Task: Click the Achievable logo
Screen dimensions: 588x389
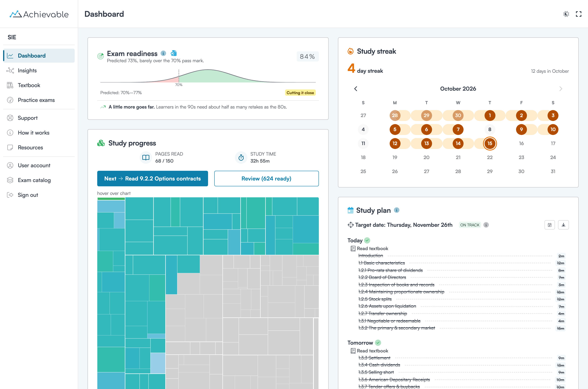Action: point(39,14)
